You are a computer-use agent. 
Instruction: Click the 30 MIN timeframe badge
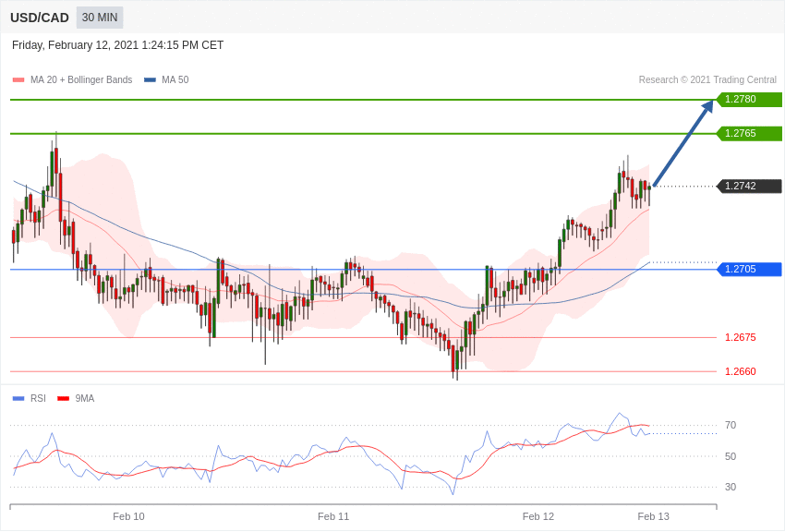click(x=100, y=18)
